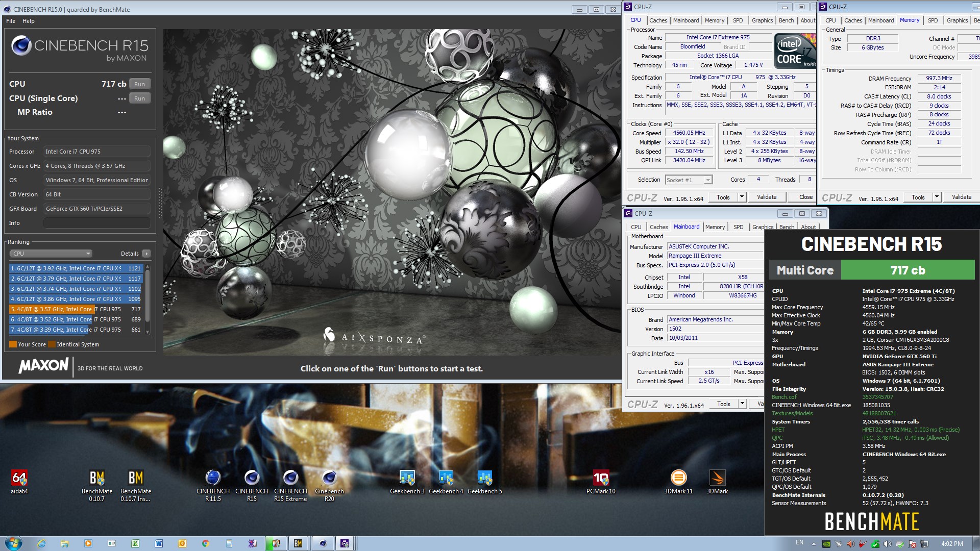Open 3DMark 11 desktop icon
Image resolution: width=980 pixels, height=551 pixels.
pos(678,482)
